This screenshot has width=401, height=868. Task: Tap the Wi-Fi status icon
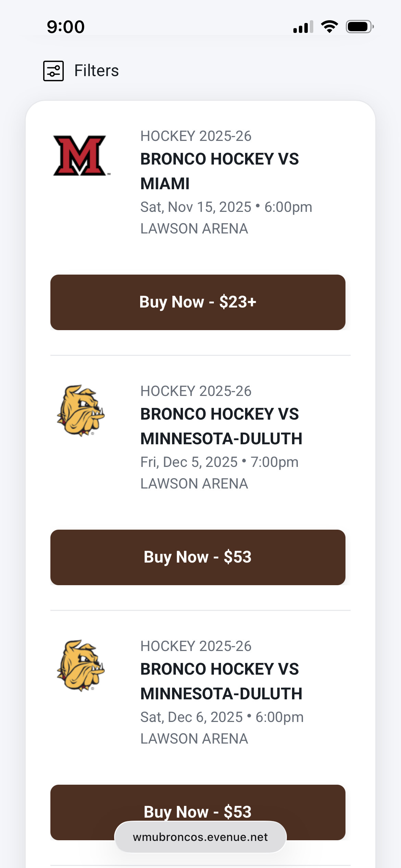click(x=329, y=27)
